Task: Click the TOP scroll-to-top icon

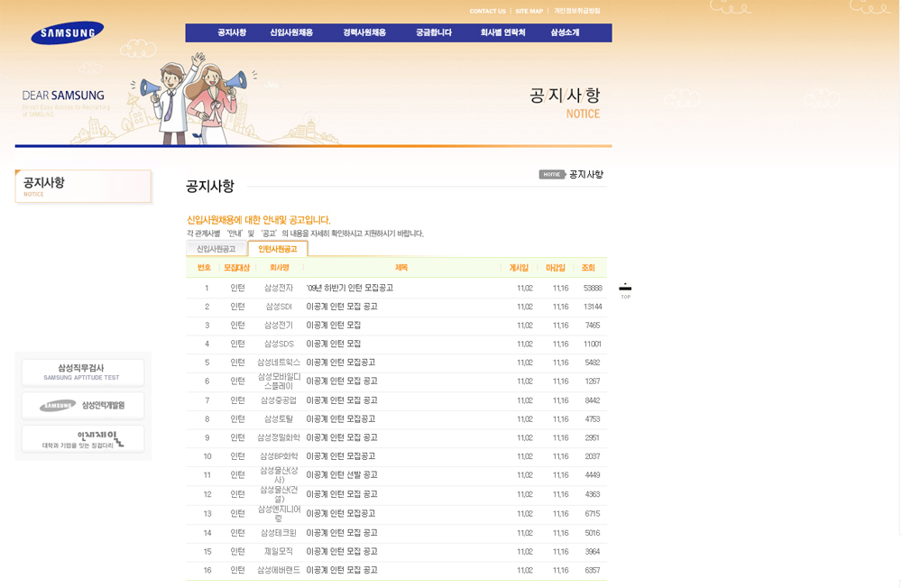Action: pyautogui.click(x=625, y=290)
